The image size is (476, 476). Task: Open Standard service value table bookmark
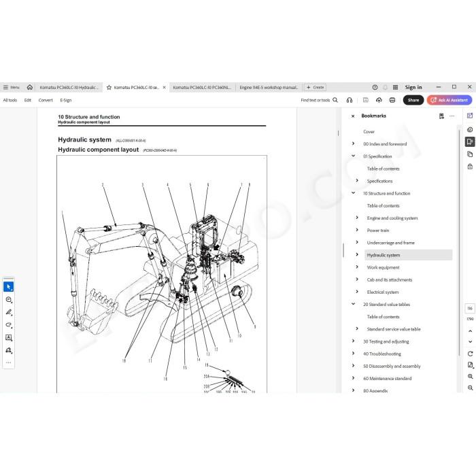[394, 329]
